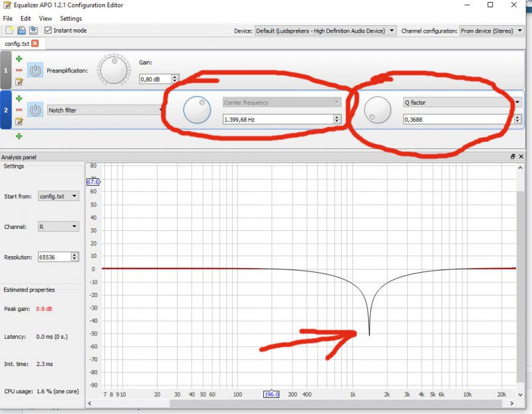
Task: Click edit-text icon of Preamplification row
Action: click(19, 81)
